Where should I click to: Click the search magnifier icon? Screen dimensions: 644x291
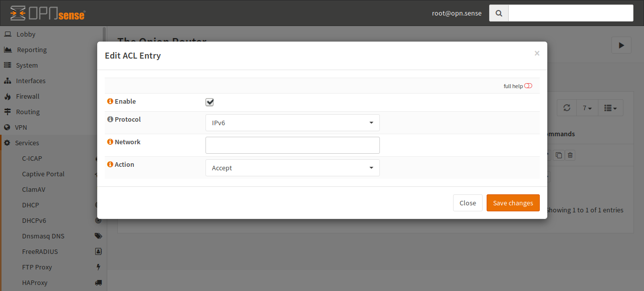click(499, 14)
